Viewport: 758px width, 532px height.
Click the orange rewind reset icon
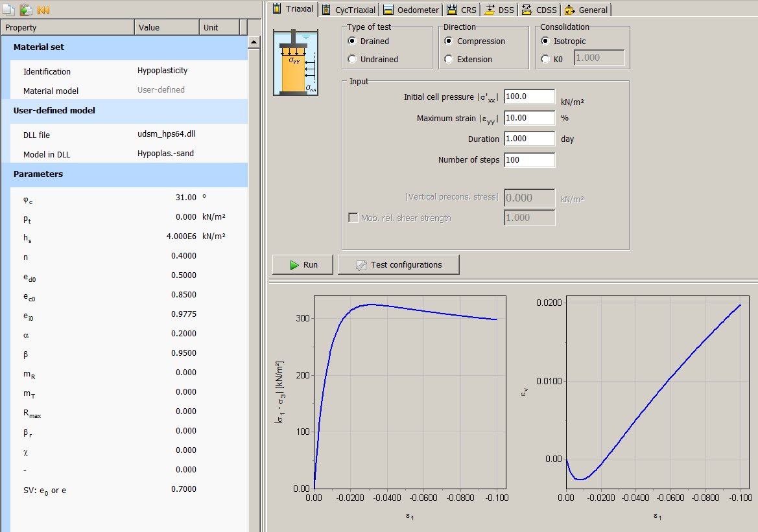pyautogui.click(x=42, y=10)
